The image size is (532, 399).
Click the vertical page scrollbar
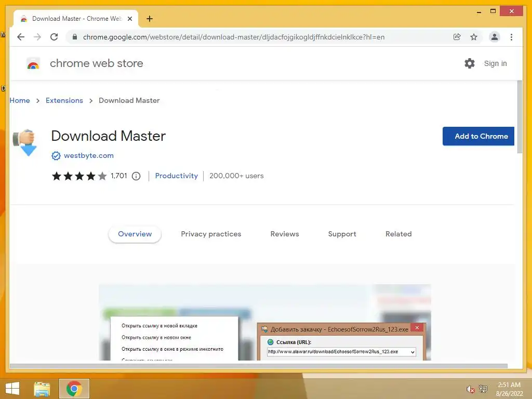(520, 117)
